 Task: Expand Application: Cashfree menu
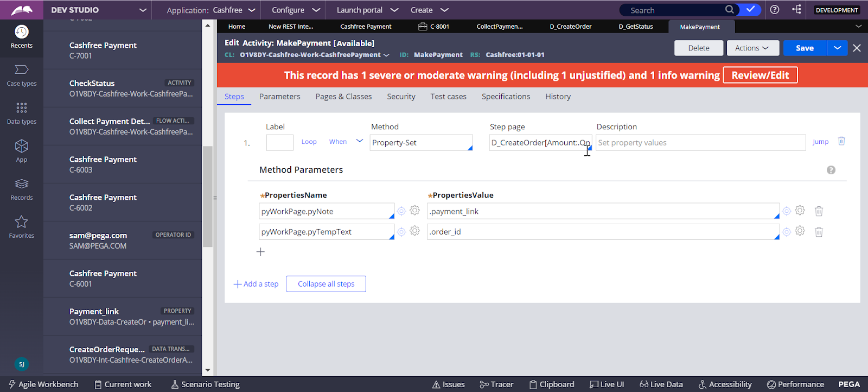(x=211, y=10)
